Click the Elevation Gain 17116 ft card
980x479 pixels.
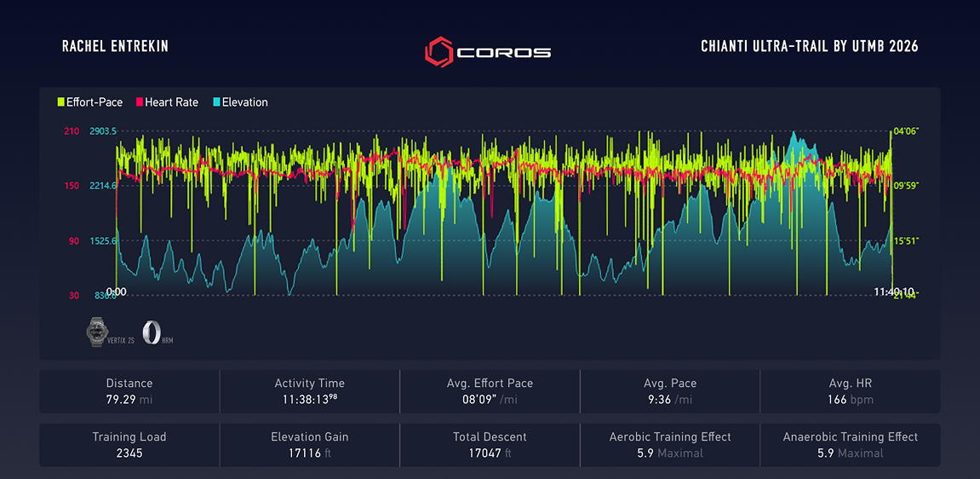pyautogui.click(x=309, y=445)
